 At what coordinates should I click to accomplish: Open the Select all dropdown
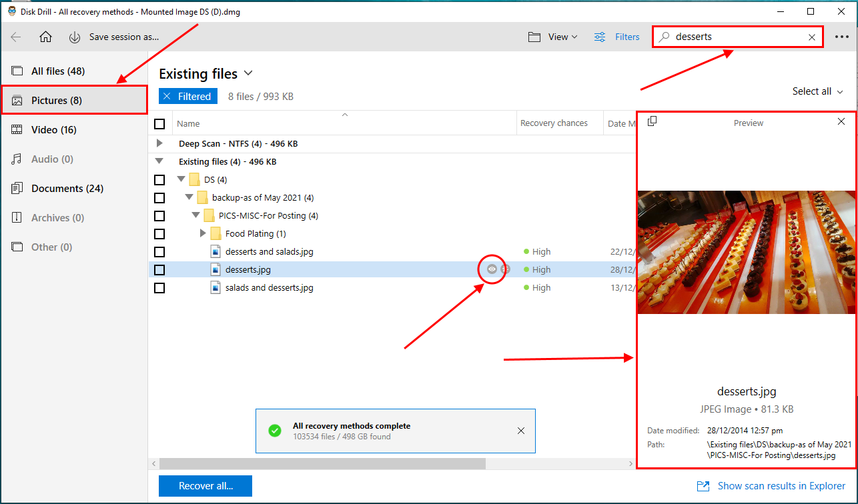coord(818,91)
